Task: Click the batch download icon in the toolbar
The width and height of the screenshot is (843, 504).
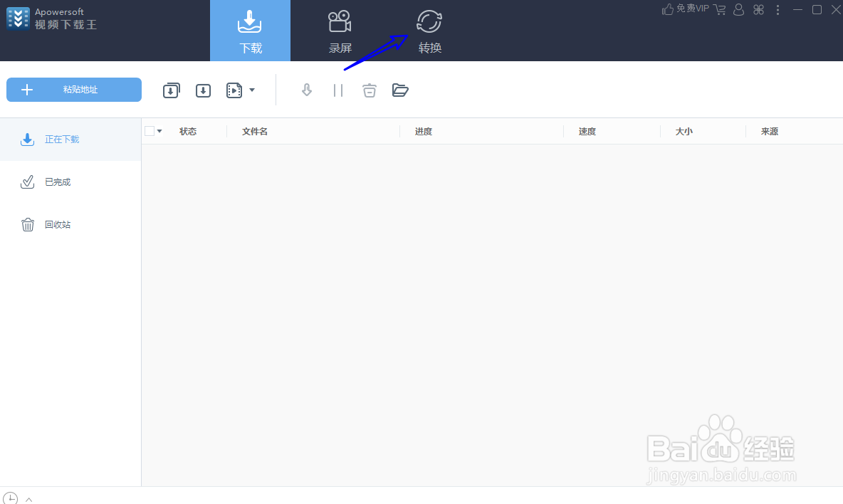Action: point(172,90)
